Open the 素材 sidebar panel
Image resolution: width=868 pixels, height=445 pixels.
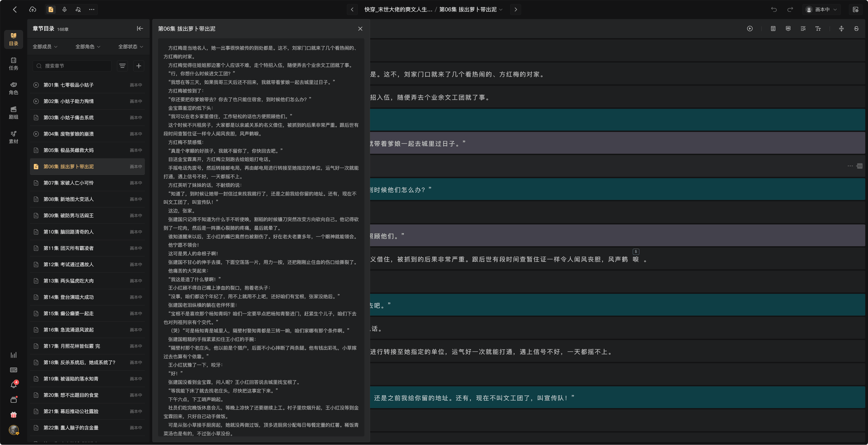(x=14, y=137)
